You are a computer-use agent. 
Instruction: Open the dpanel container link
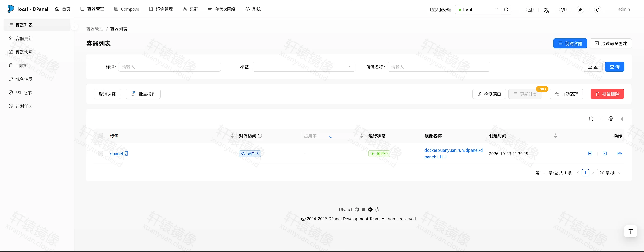click(x=116, y=154)
